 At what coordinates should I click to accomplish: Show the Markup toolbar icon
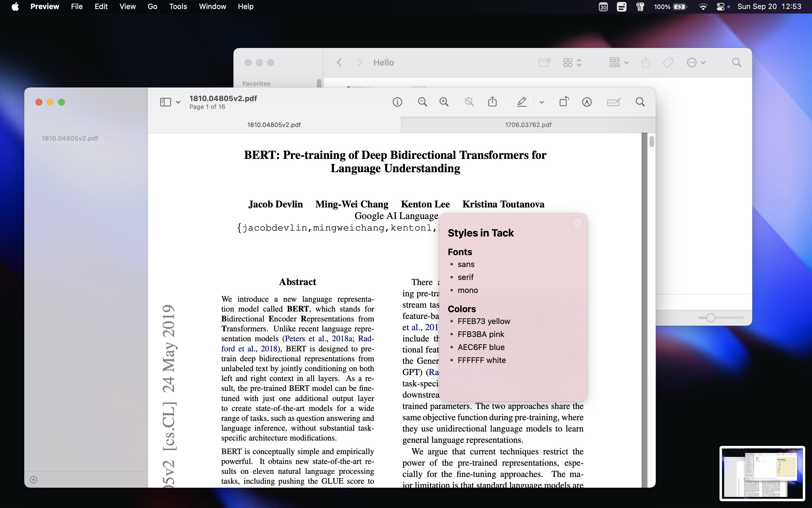[x=586, y=102]
